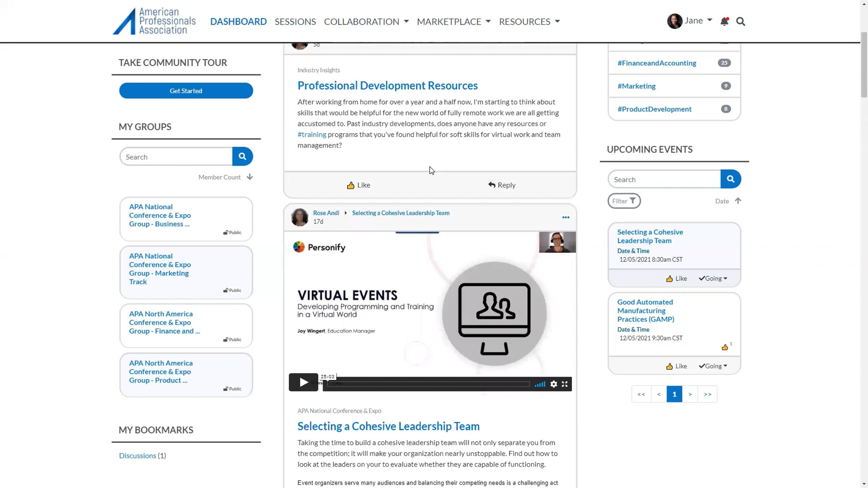Click the Upcoming Events search button
868x488 pixels.
(x=730, y=179)
